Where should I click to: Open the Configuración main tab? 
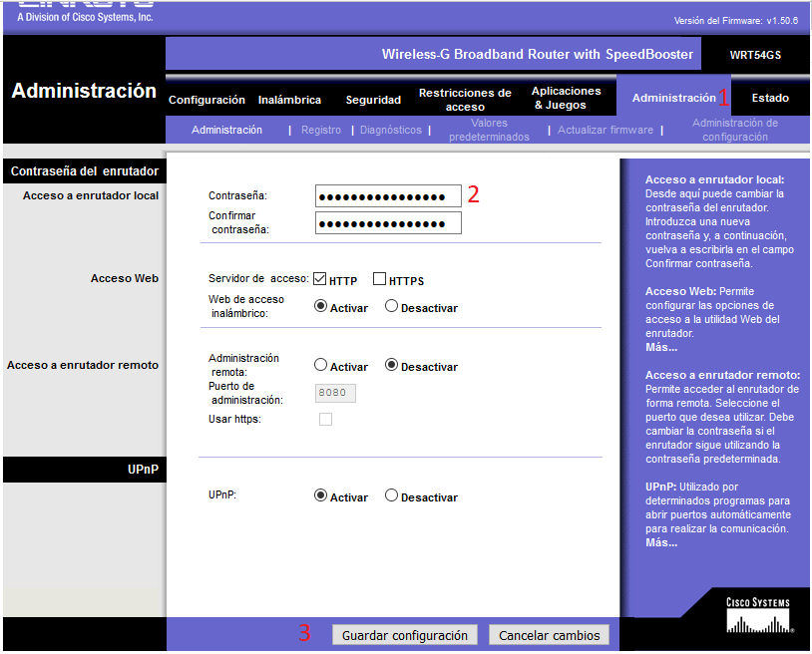206,100
